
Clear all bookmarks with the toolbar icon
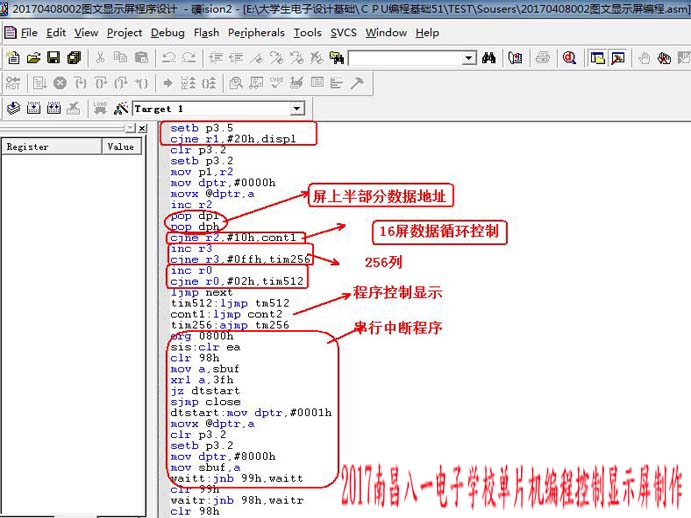(317, 58)
